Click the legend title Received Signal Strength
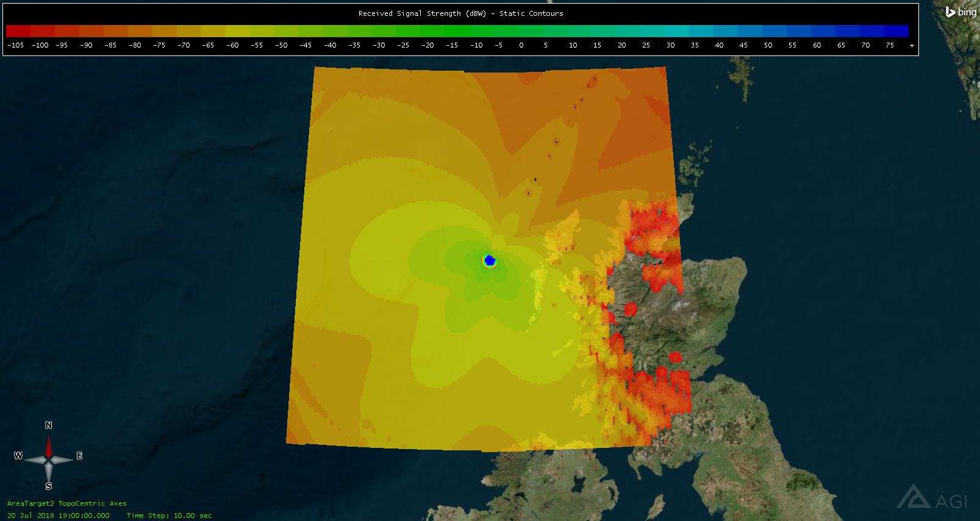This screenshot has height=521, width=980. [x=460, y=13]
